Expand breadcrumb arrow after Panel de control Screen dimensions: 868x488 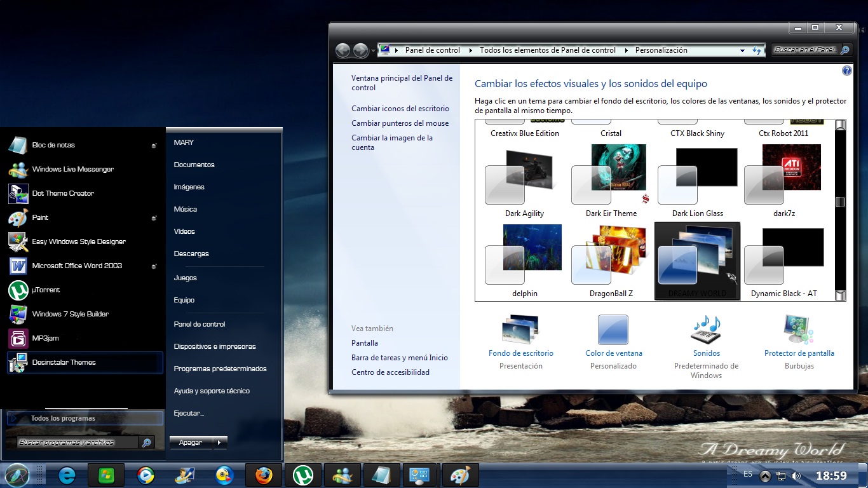point(470,50)
